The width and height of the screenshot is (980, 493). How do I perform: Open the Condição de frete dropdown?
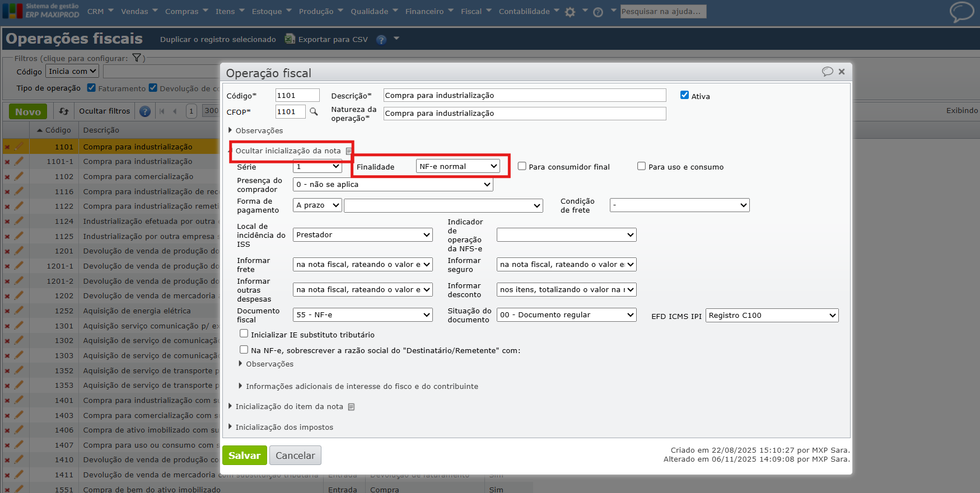680,205
